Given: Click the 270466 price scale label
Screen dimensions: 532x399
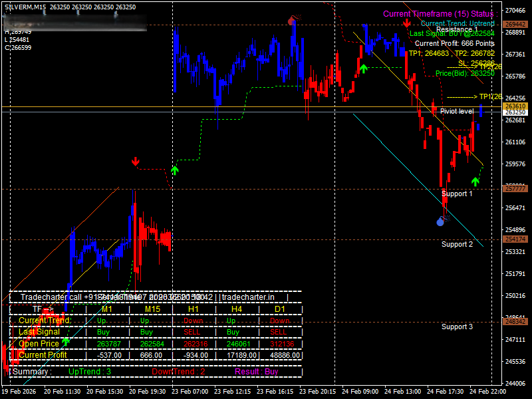Looking at the screenshot, I should click(x=515, y=11).
